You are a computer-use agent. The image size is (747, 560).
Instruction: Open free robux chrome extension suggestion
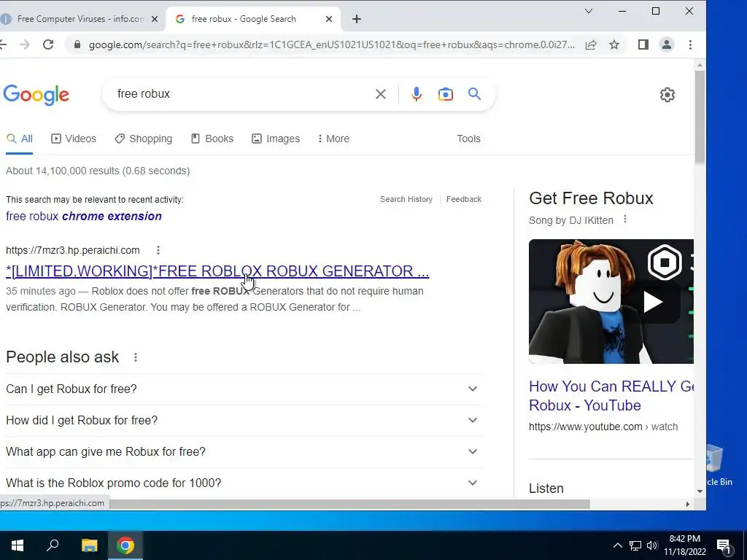[x=84, y=216]
